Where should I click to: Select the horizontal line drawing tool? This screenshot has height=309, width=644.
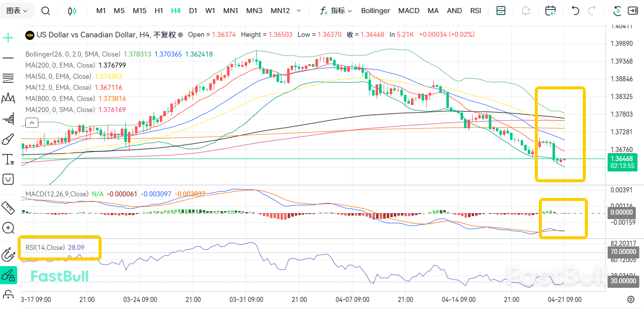click(8, 57)
